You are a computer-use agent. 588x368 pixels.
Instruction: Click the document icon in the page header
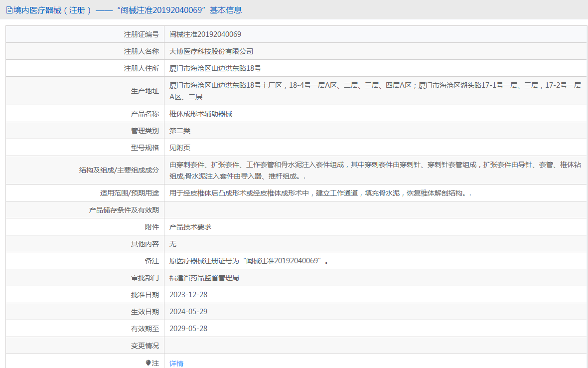tap(9, 10)
